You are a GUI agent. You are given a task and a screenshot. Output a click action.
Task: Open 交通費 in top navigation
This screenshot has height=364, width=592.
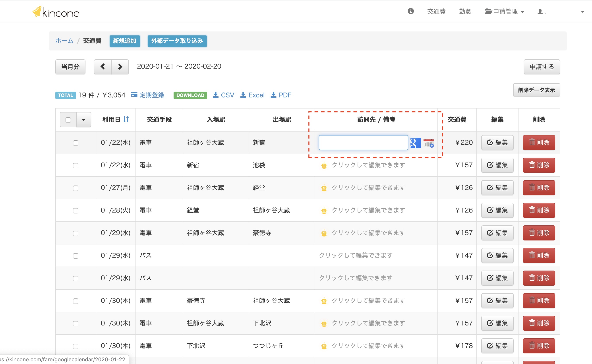tap(436, 12)
